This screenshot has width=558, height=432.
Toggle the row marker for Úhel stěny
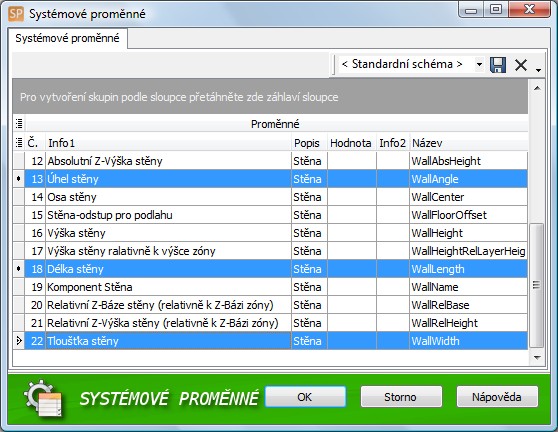(19, 179)
